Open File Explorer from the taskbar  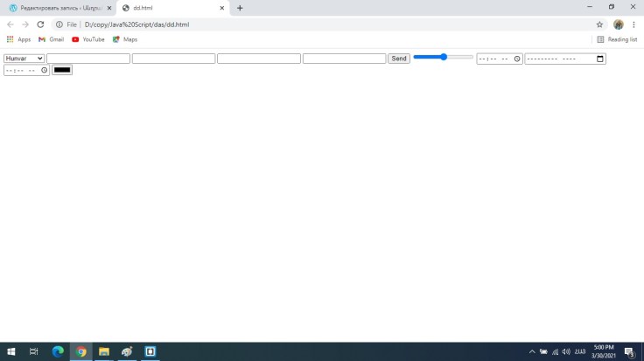tap(104, 351)
